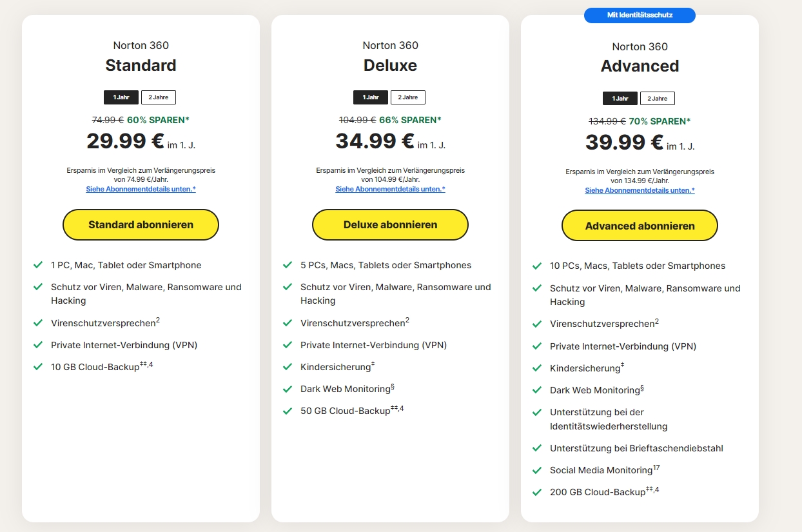Click checkmark next to 1 PC, Mac, Tablet

tap(38, 265)
